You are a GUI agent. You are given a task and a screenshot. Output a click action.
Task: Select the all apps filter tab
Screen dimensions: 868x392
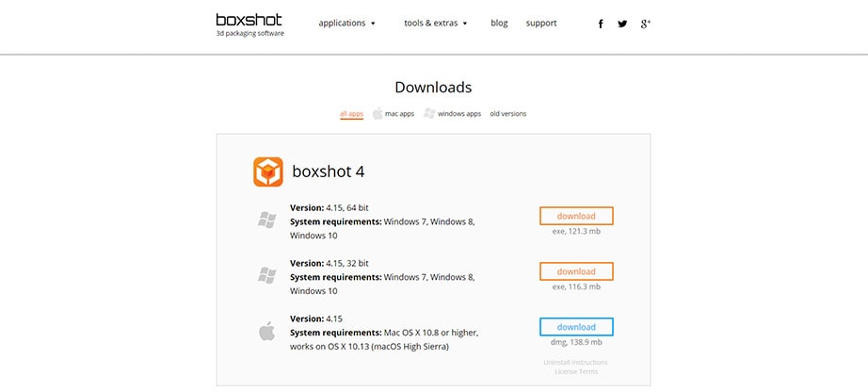(x=351, y=114)
